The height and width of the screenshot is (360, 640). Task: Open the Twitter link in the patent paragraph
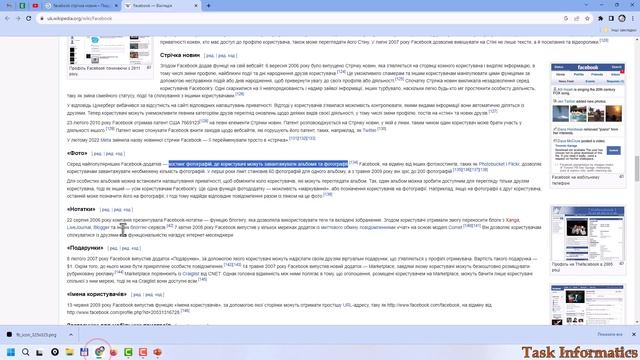[x=369, y=130]
